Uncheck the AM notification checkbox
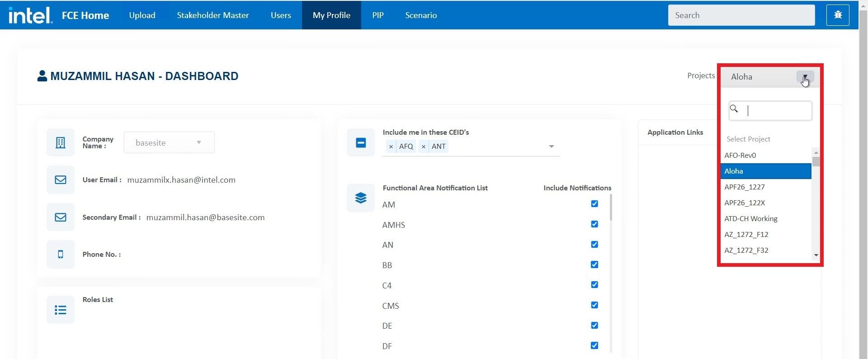 tap(594, 204)
